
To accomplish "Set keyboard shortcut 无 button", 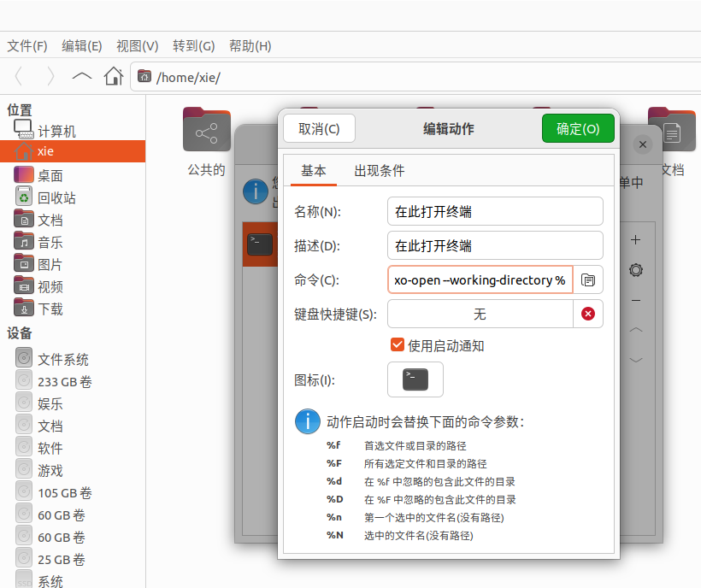I will tap(480, 314).
